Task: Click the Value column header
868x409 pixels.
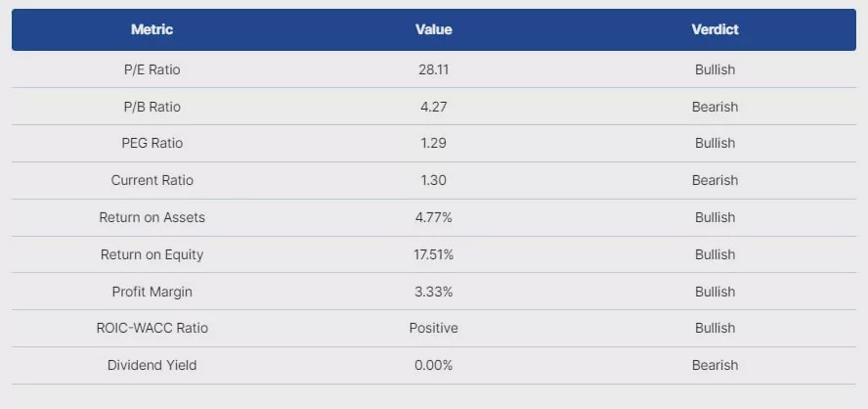Action: 433,29
